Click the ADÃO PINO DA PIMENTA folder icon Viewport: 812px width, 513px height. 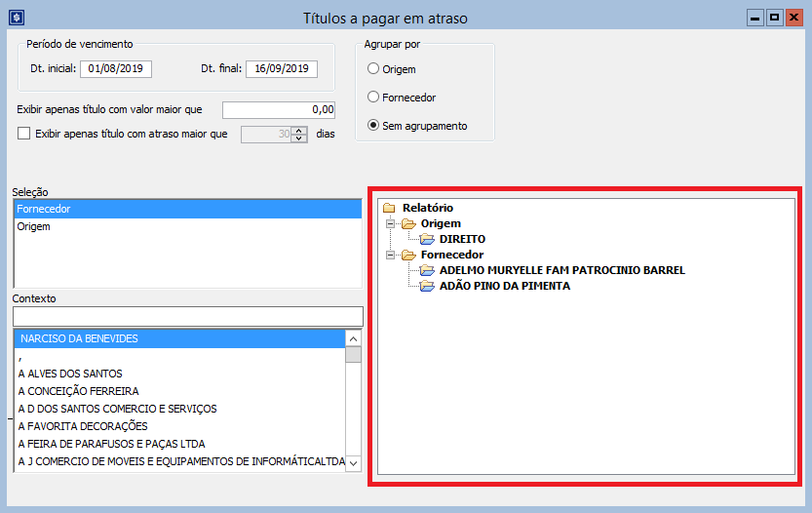(x=427, y=286)
